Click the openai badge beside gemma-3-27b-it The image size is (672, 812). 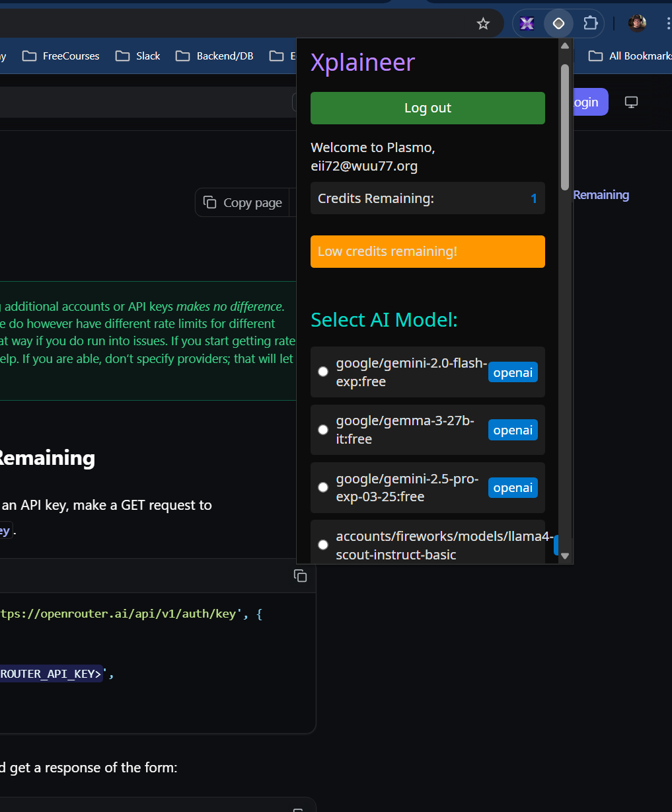pos(513,430)
